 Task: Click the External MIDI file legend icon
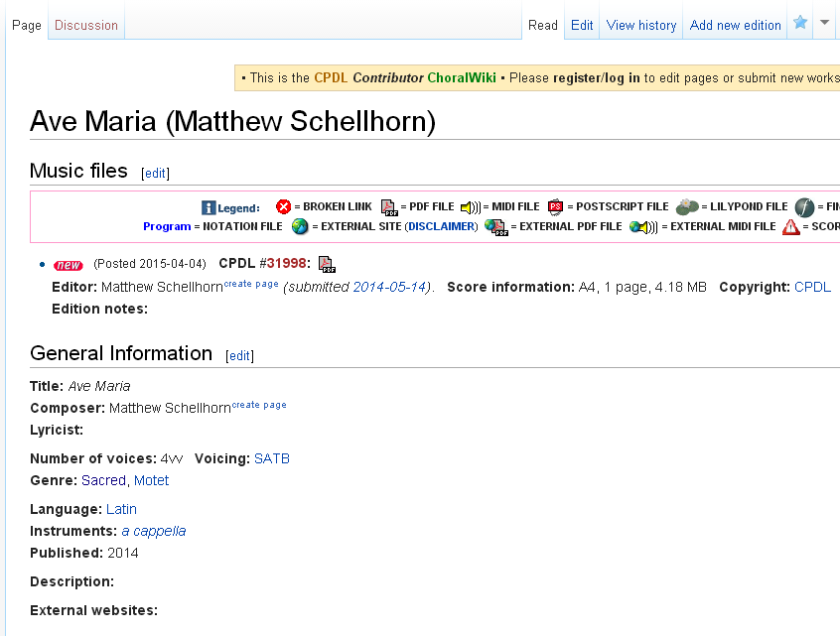pyautogui.click(x=642, y=226)
